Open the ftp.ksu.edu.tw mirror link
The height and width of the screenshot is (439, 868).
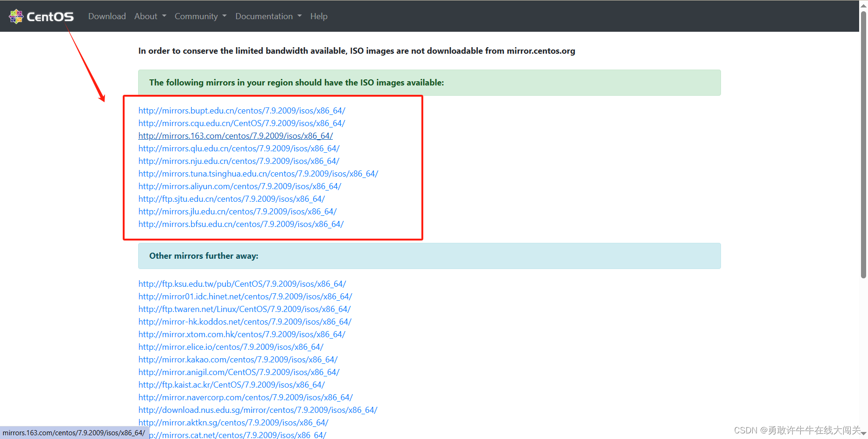(x=242, y=284)
